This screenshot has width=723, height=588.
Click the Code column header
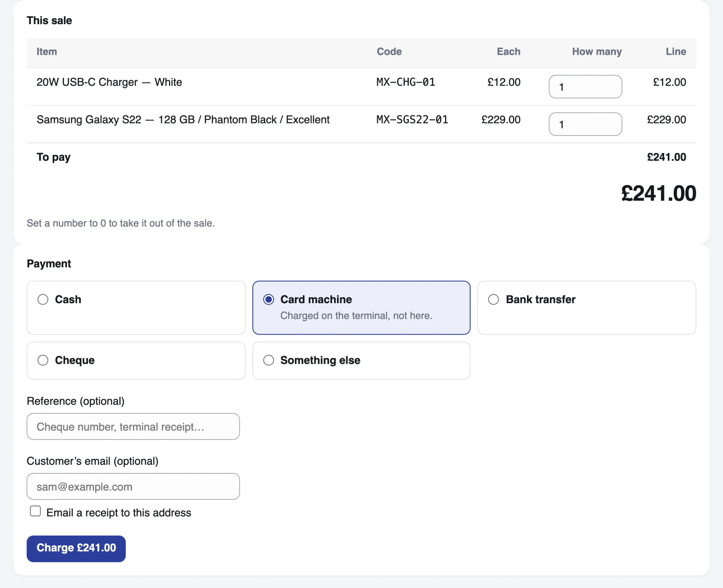coord(389,51)
